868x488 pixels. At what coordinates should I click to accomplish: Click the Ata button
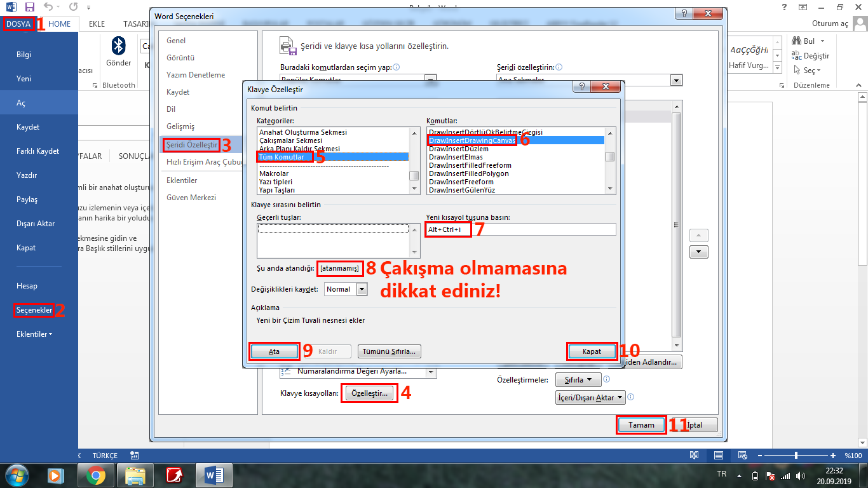(274, 351)
